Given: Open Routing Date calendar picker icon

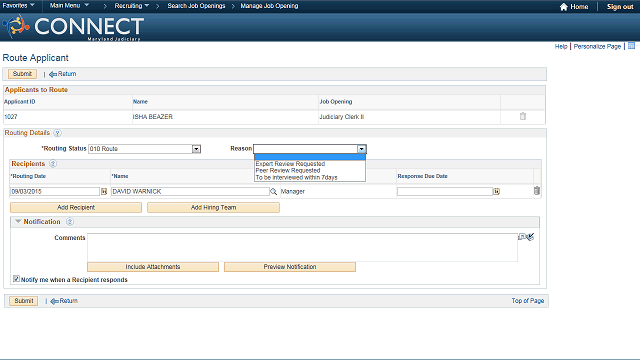Looking at the screenshot, I should pyautogui.click(x=104, y=191).
